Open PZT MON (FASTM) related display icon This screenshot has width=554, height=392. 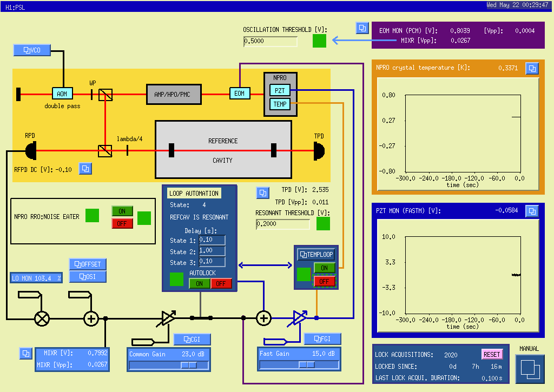click(532, 211)
